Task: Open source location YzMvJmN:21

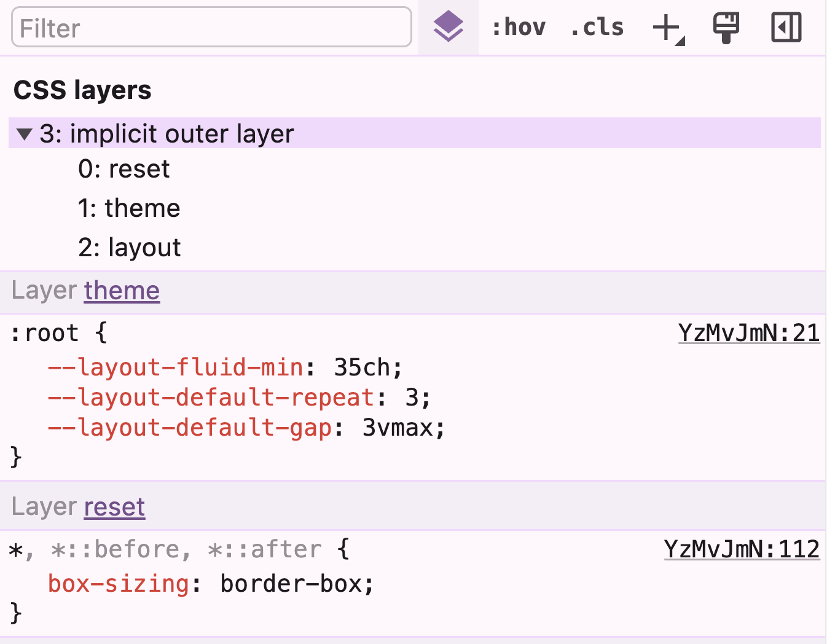Action: point(749,332)
